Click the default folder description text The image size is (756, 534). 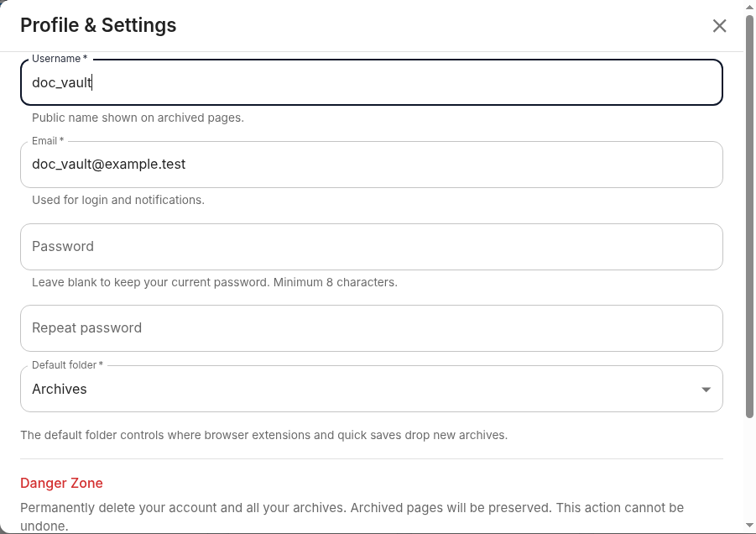[x=263, y=435]
